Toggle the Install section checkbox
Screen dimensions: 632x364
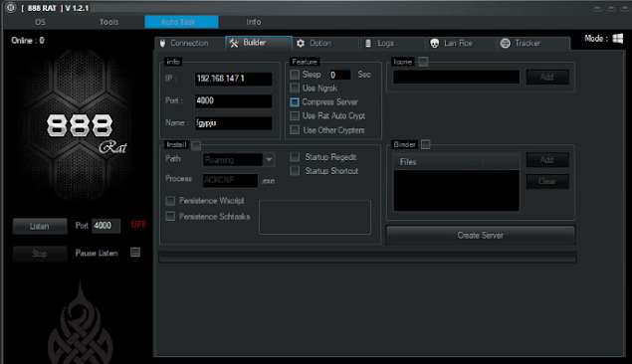tap(196, 145)
